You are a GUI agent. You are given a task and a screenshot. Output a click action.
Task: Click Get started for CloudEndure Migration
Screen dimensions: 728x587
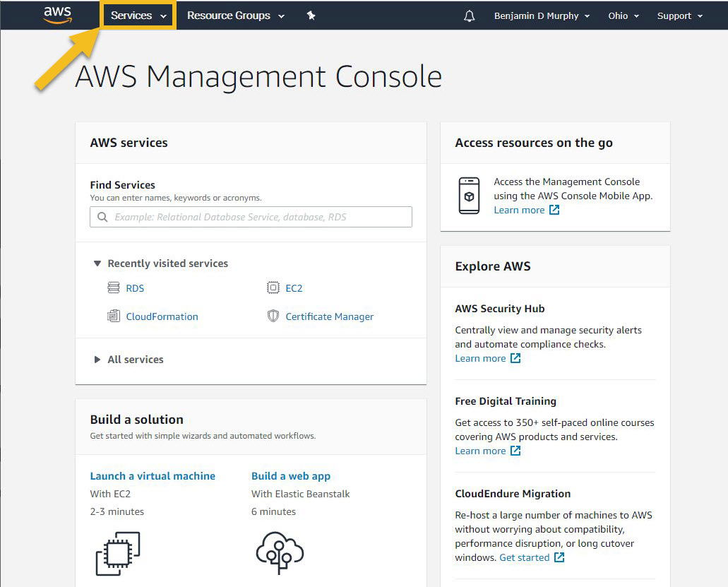coord(524,558)
